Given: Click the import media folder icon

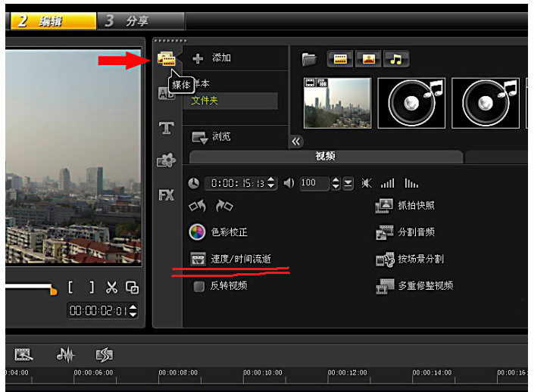Looking at the screenshot, I should click(x=309, y=59).
